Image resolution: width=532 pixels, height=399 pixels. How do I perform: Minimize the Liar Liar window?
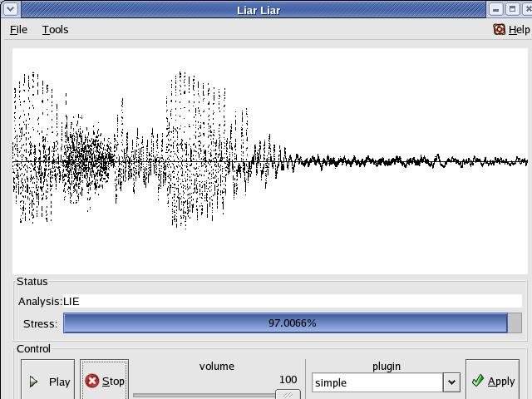496,9
